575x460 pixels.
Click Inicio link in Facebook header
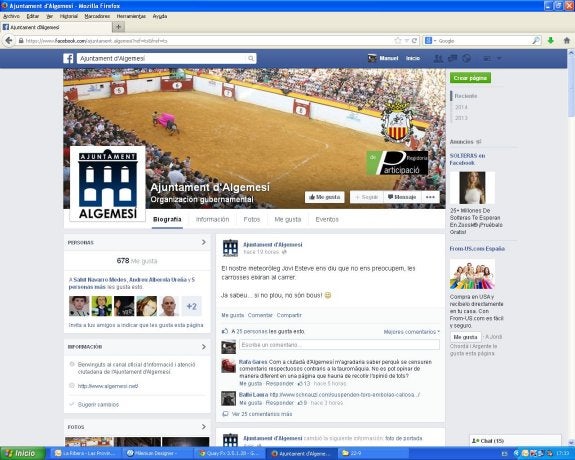[x=413, y=58]
